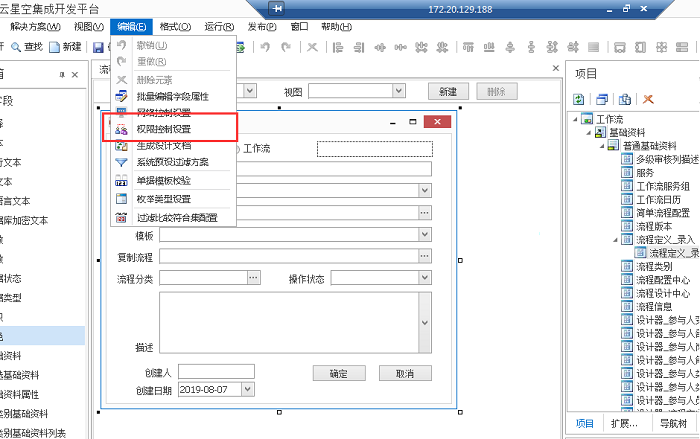Click the 描述 box scrollbar down arrow
Viewport: 700px width, 439px height.
[x=425, y=322]
